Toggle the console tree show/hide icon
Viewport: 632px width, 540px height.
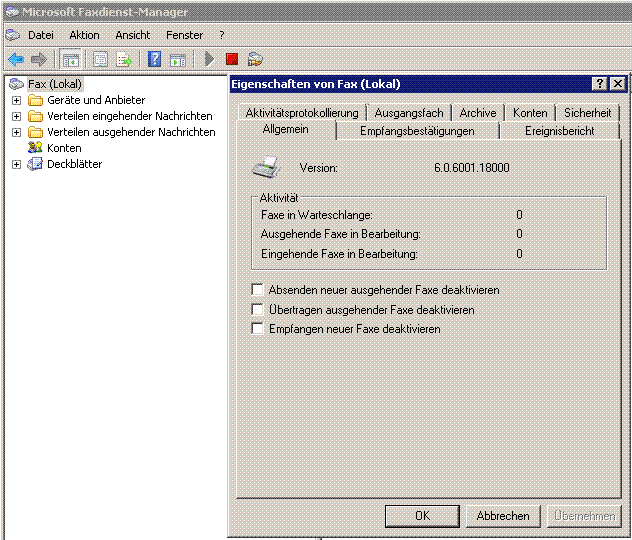point(71,60)
